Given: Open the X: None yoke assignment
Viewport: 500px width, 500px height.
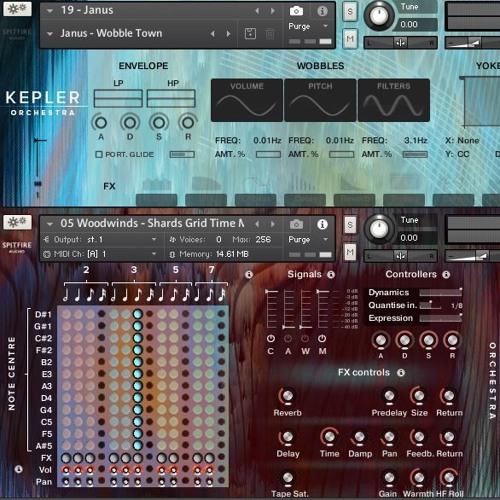Looking at the screenshot, I should pyautogui.click(x=462, y=140).
